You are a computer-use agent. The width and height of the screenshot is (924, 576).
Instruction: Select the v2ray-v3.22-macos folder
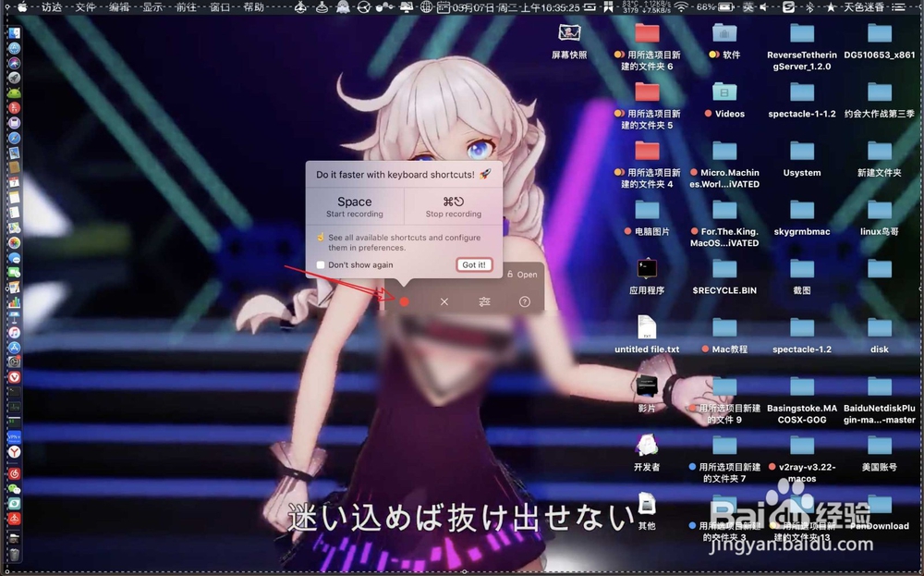[802, 447]
